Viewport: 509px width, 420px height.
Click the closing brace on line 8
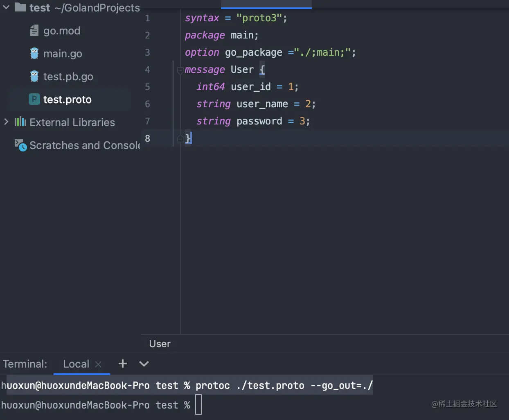click(x=188, y=138)
